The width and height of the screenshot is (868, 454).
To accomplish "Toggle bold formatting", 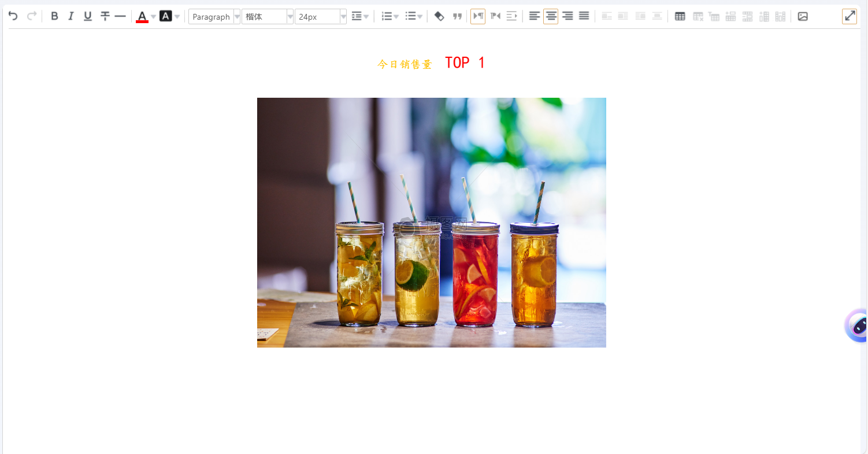I will 54,16.
